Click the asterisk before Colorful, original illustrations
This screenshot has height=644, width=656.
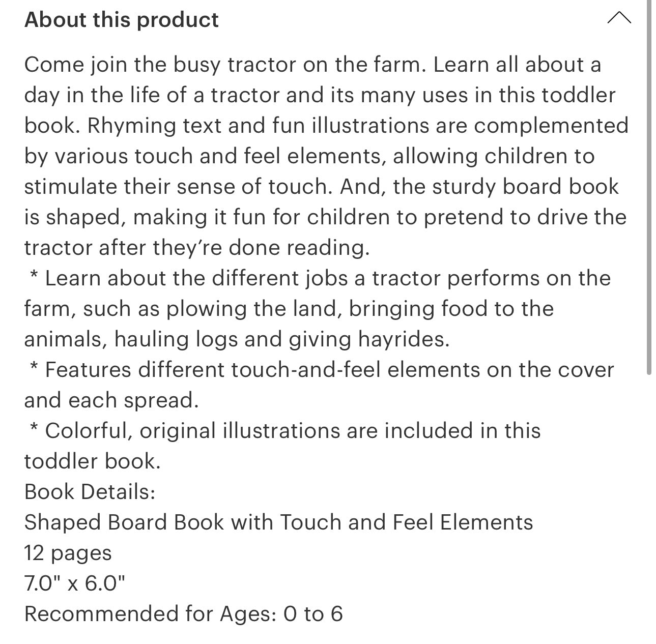pyautogui.click(x=34, y=428)
